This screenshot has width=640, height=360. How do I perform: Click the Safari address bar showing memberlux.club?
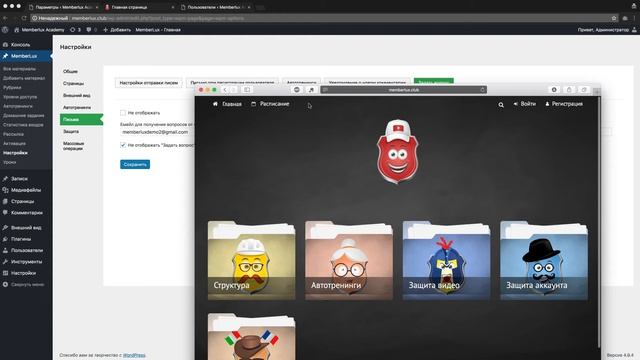tap(403, 90)
